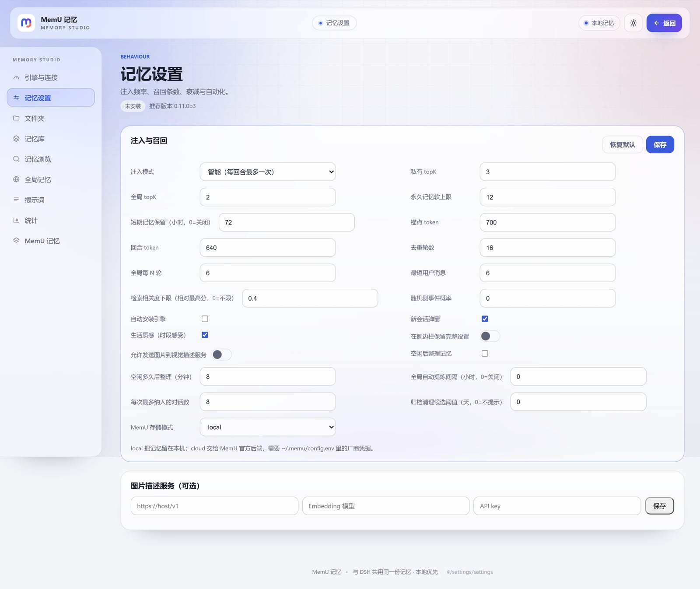Toggle 在侧边栏保留完整设置 switch

pyautogui.click(x=490, y=336)
